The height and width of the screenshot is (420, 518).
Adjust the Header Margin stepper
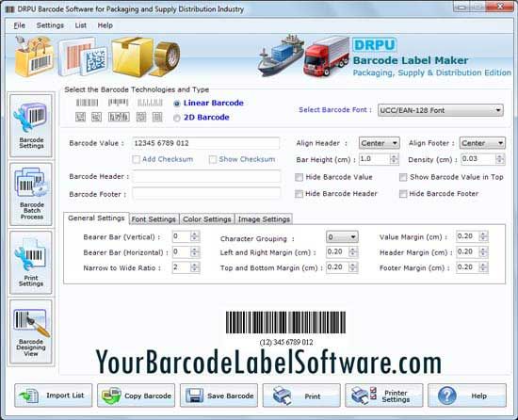[x=483, y=252]
